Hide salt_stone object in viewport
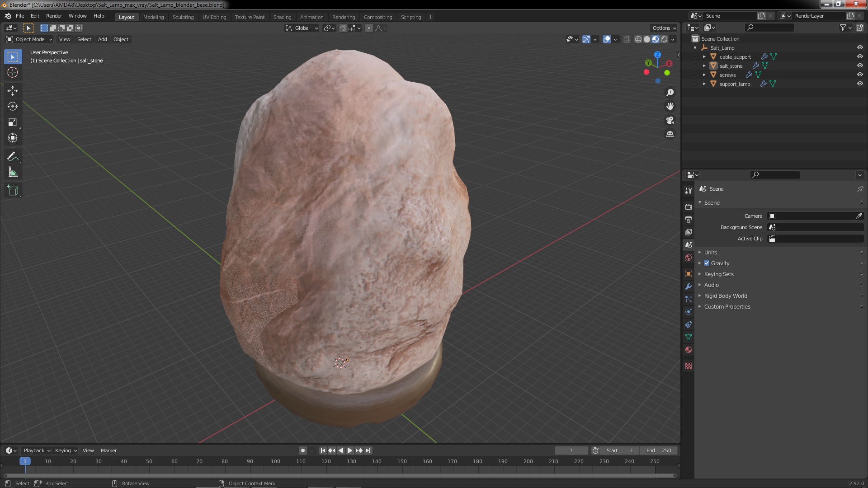 [860, 66]
